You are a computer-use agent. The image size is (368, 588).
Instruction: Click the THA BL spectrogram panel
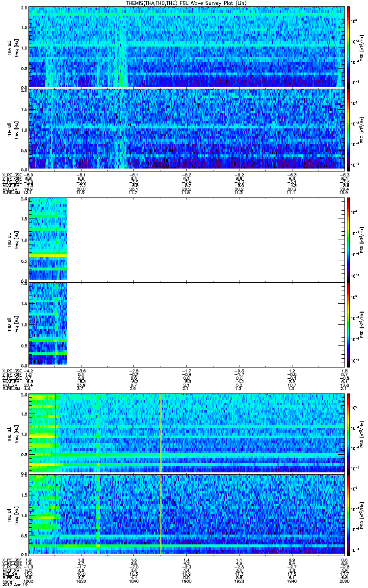pyautogui.click(x=186, y=47)
